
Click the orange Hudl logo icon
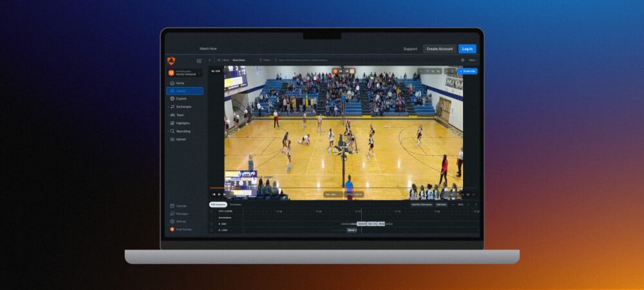pyautogui.click(x=171, y=61)
